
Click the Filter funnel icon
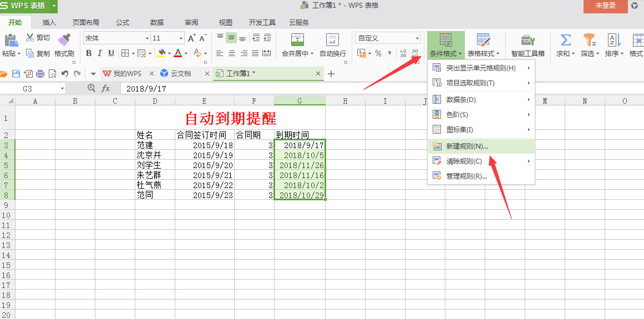click(590, 40)
